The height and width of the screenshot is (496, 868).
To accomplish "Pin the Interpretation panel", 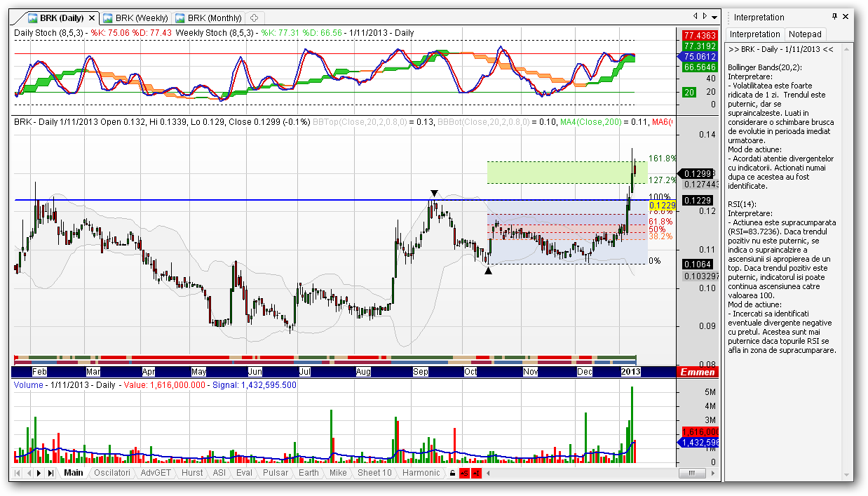I will tap(834, 17).
